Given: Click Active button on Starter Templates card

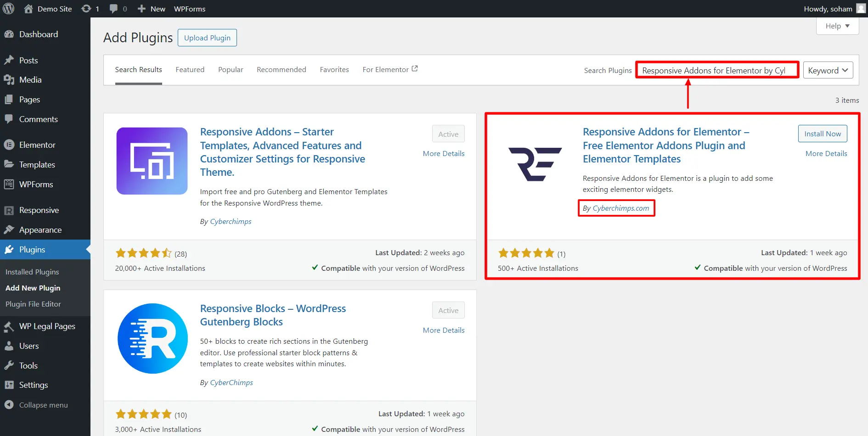Looking at the screenshot, I should (448, 134).
